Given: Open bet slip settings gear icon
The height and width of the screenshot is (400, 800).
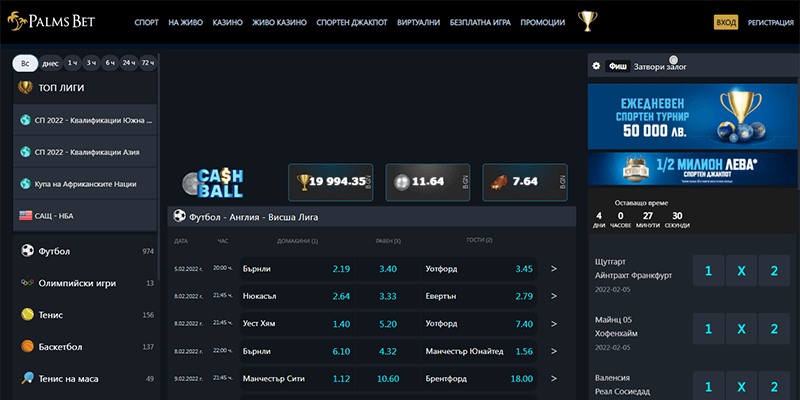Looking at the screenshot, I should point(596,66).
